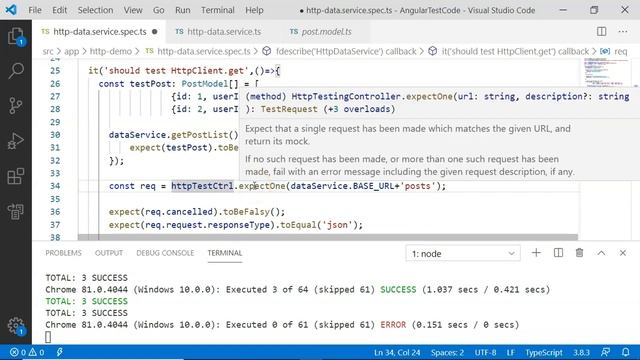640x360 pixels.
Task: Change encoding via 'UTF-8'
Action: click(485, 352)
